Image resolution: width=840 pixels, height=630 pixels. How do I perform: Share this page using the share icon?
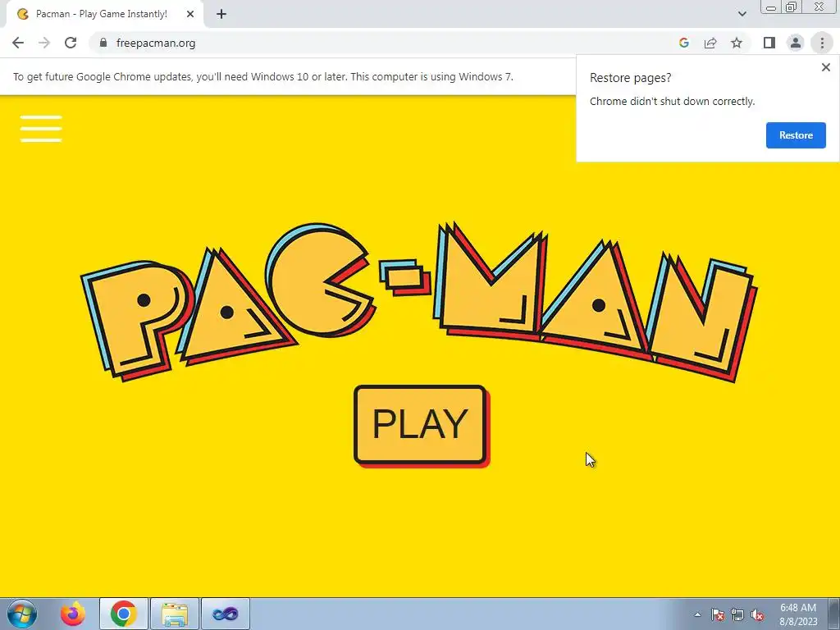pos(710,43)
